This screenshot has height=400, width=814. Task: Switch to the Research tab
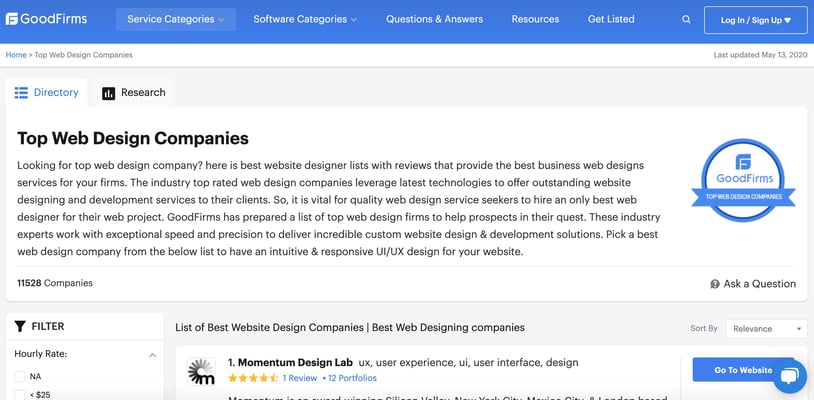(133, 92)
